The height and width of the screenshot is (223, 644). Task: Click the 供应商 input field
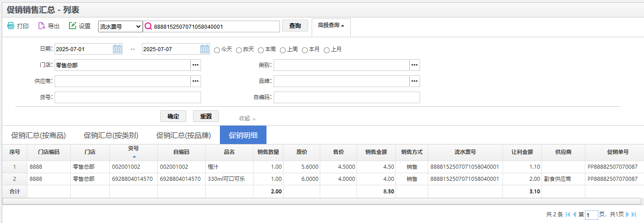[123, 81]
